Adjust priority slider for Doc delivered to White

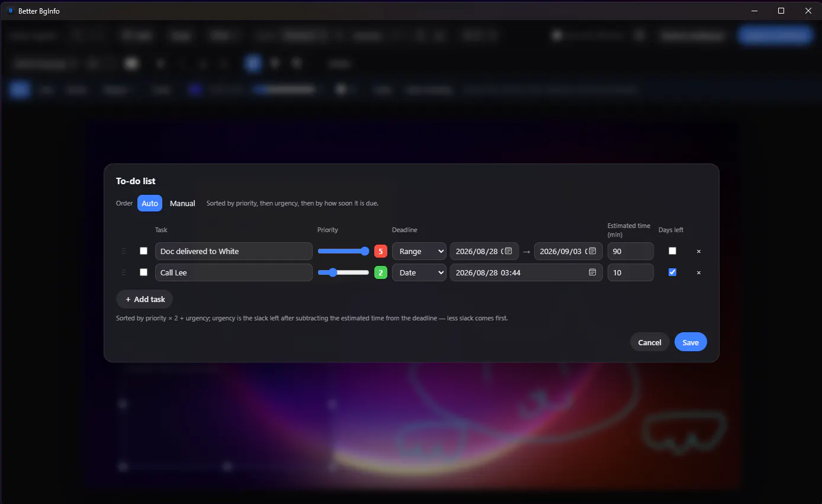tap(343, 251)
